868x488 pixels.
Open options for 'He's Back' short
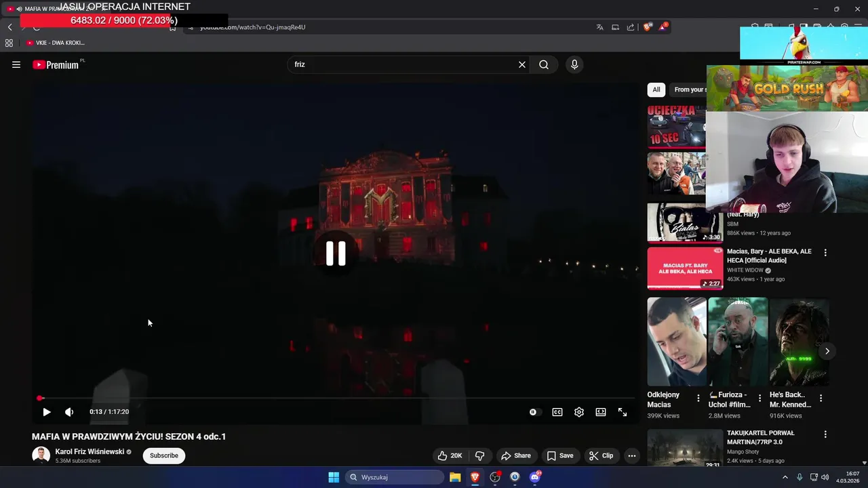[821, 399]
